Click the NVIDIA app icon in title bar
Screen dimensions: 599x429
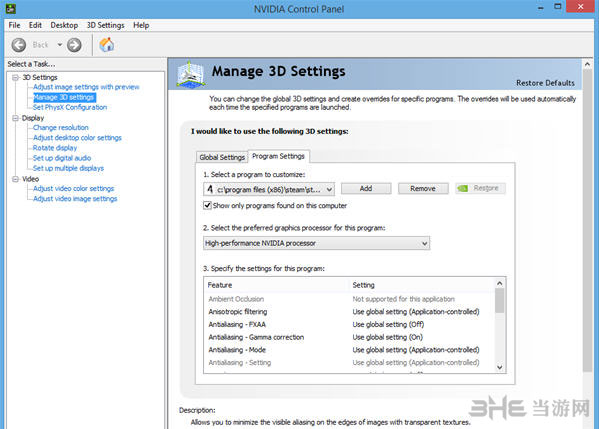pos(11,8)
